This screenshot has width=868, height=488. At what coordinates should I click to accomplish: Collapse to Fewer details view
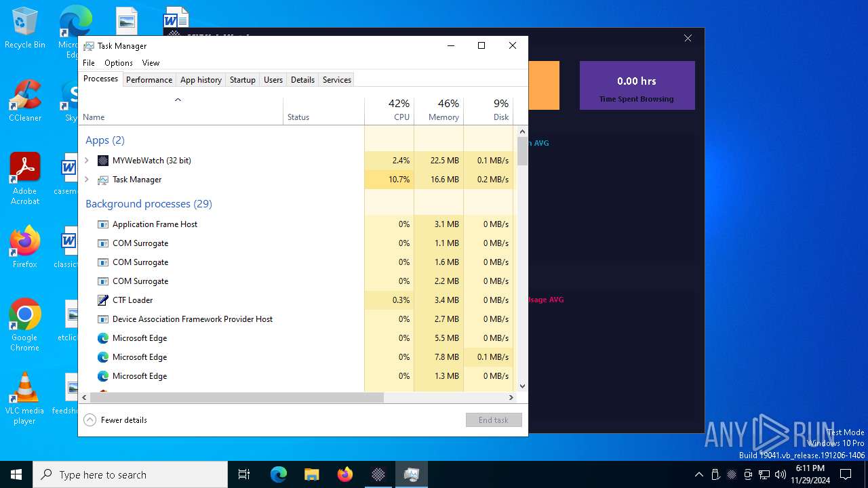click(x=116, y=420)
